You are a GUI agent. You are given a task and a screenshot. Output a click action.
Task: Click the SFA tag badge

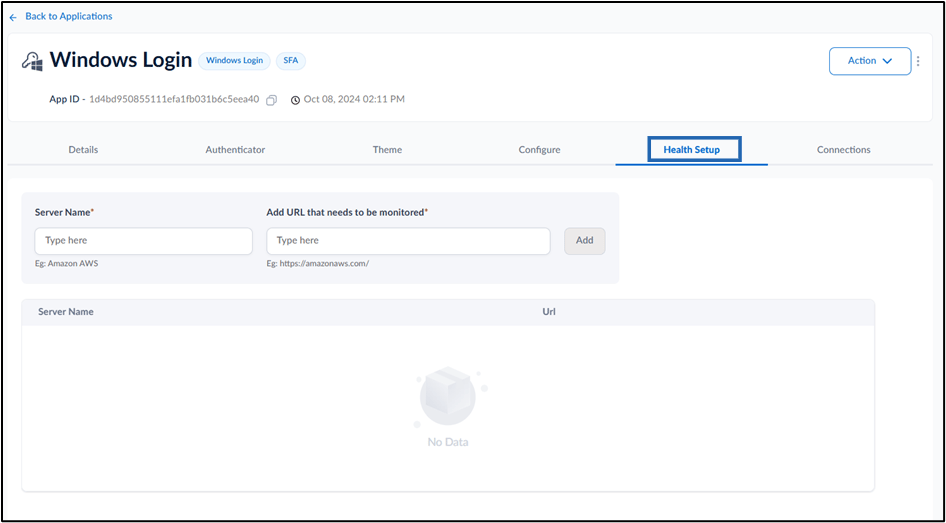(x=291, y=61)
